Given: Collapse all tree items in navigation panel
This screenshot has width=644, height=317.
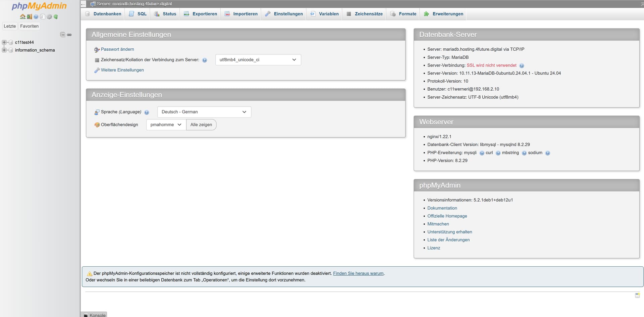Looking at the screenshot, I should (x=63, y=35).
